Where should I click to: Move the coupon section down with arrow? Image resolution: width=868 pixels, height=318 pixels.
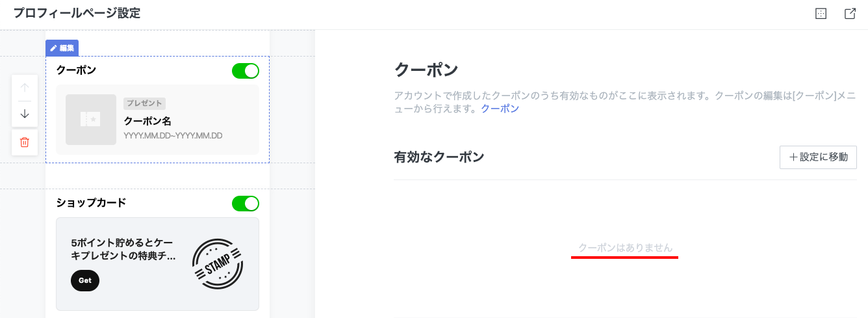tap(25, 114)
